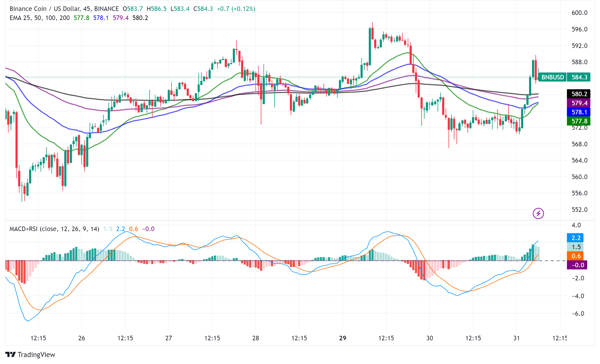Click the 4.0 MACD axis label
600x364 pixels.
(576, 225)
